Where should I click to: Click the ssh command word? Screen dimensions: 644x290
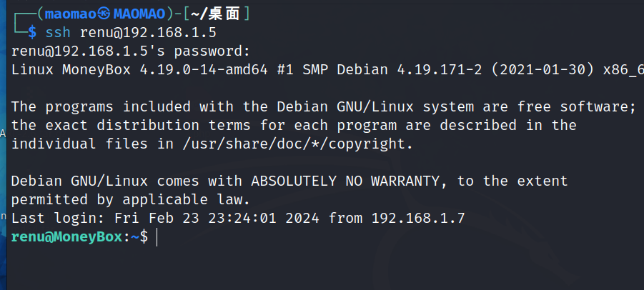pyautogui.click(x=57, y=33)
